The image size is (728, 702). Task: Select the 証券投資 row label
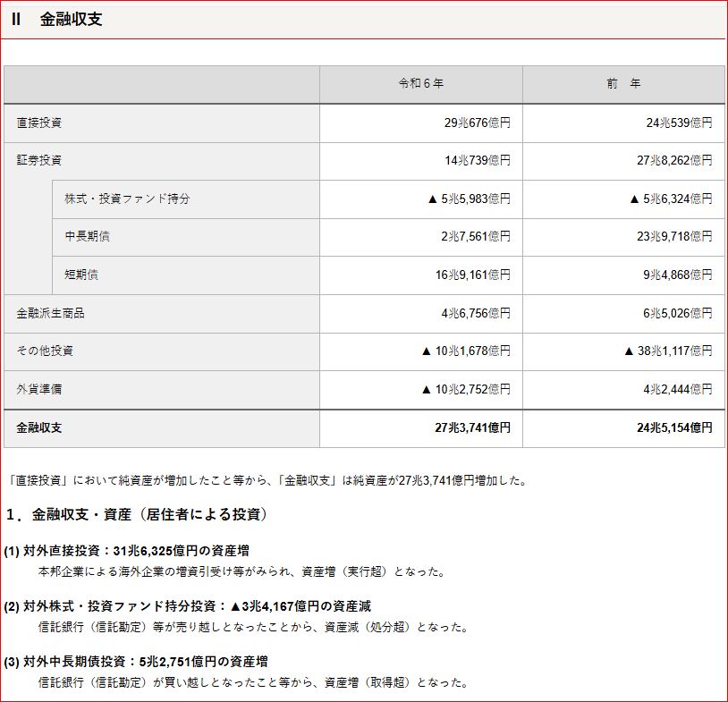(39, 160)
